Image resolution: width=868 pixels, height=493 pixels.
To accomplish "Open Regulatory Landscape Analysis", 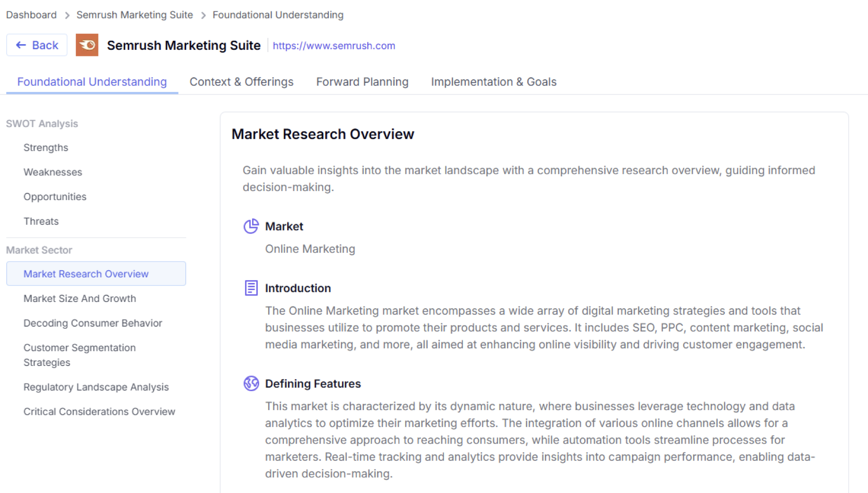I will (96, 387).
